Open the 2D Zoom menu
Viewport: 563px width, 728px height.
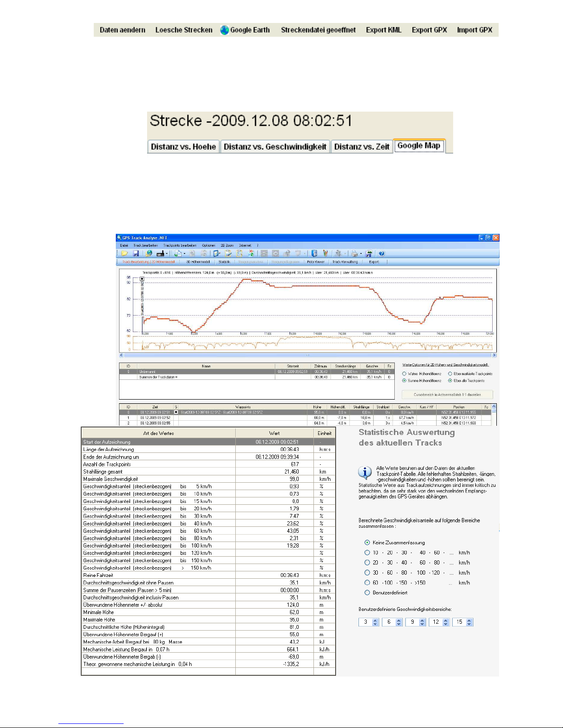[227, 245]
